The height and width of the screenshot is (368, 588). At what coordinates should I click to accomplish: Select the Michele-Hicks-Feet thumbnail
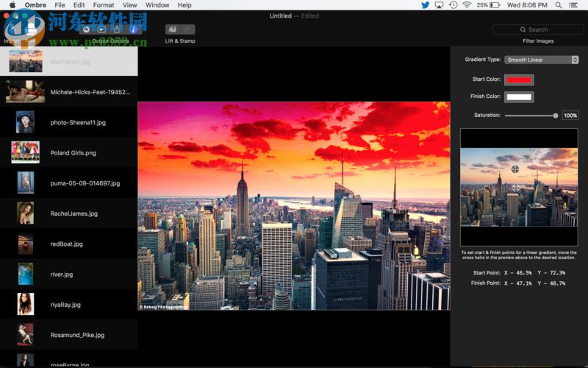[x=25, y=91]
